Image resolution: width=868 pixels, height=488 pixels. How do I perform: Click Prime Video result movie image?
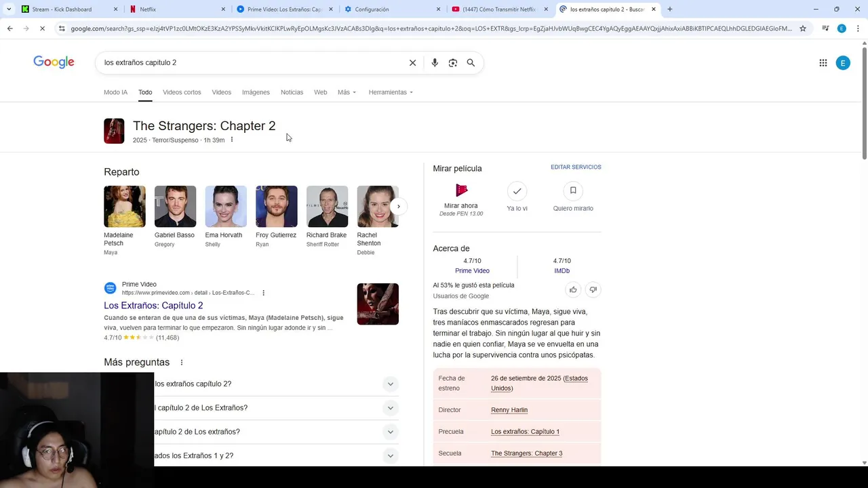click(x=378, y=304)
